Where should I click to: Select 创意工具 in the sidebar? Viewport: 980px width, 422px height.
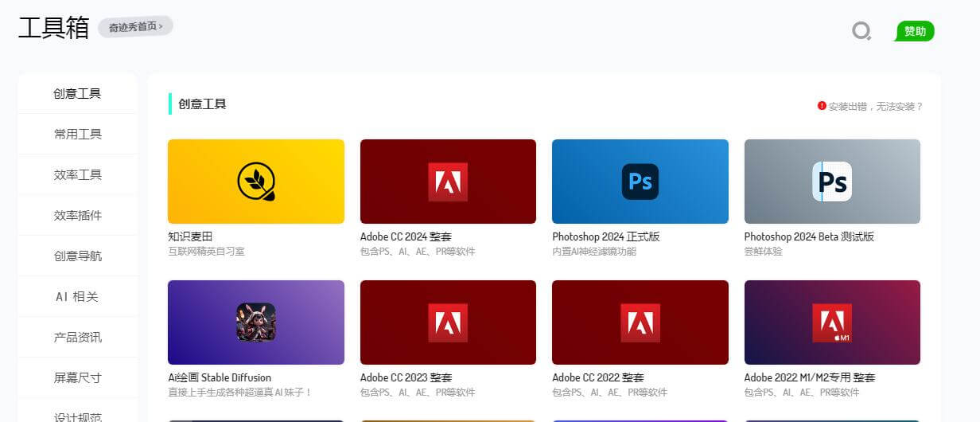[77, 94]
